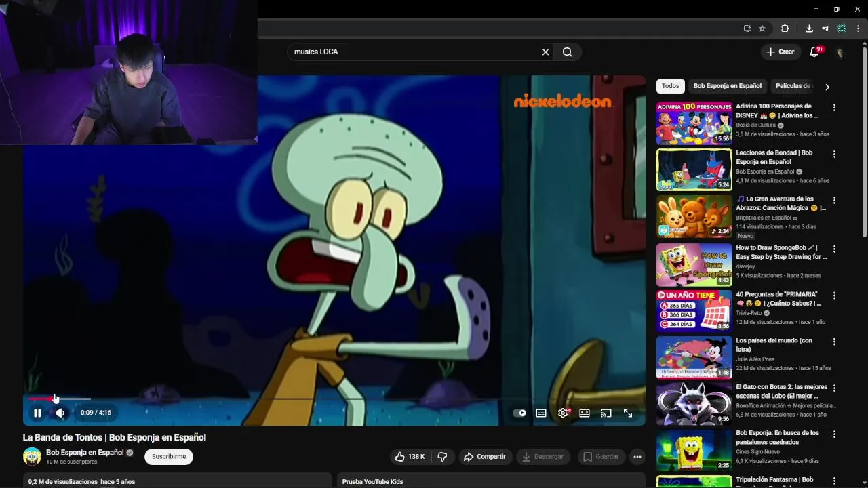The width and height of the screenshot is (868, 488).
Task: Open the browser three-dot menu
Action: coord(858,28)
